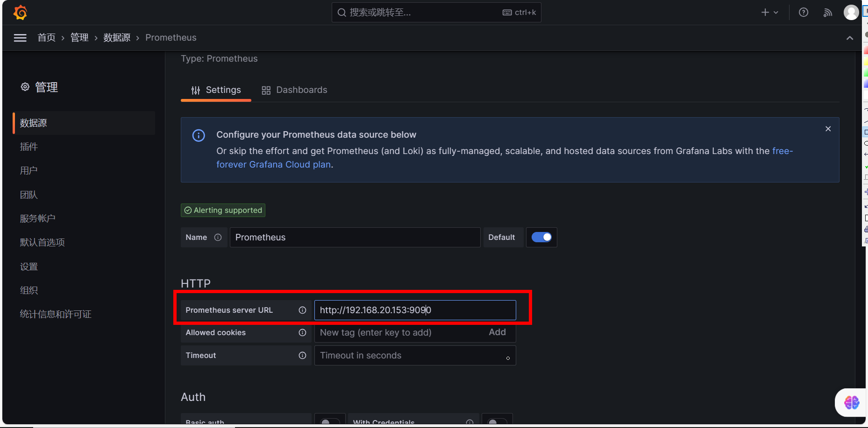Image resolution: width=868 pixels, height=428 pixels.
Task: Click the Add cookie button
Action: (497, 332)
